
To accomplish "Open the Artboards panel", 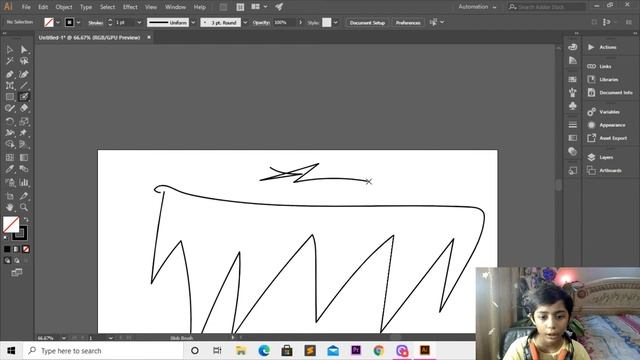I will [x=610, y=171].
